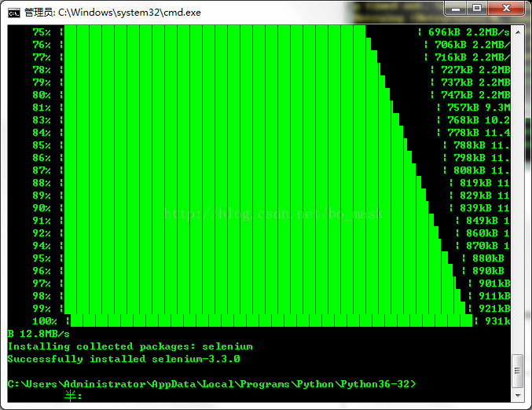Image resolution: width=532 pixels, height=410 pixels.
Task: Click the 98% progress label
Action: point(42,295)
